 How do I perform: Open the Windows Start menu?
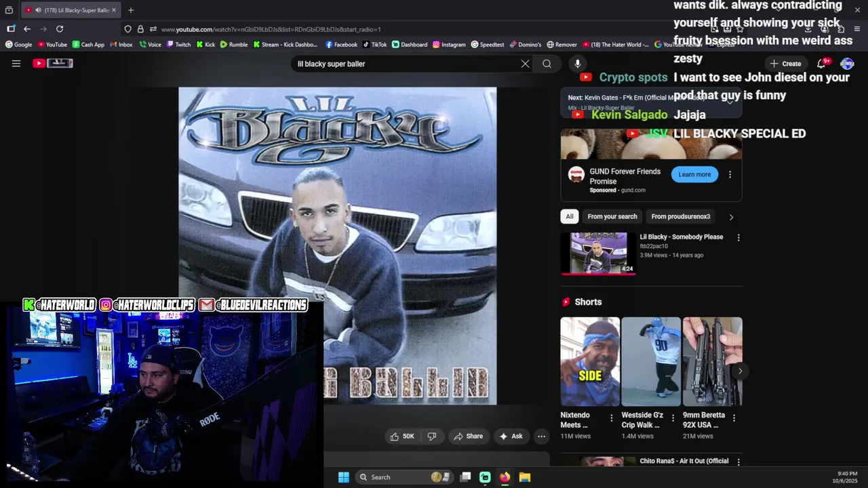pos(344,477)
